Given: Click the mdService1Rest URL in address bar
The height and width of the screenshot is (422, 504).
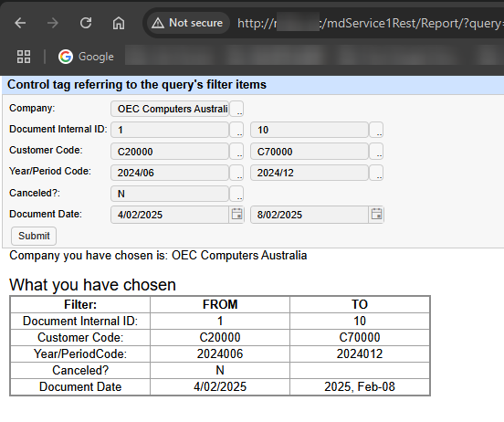Looking at the screenshot, I should pos(370,23).
